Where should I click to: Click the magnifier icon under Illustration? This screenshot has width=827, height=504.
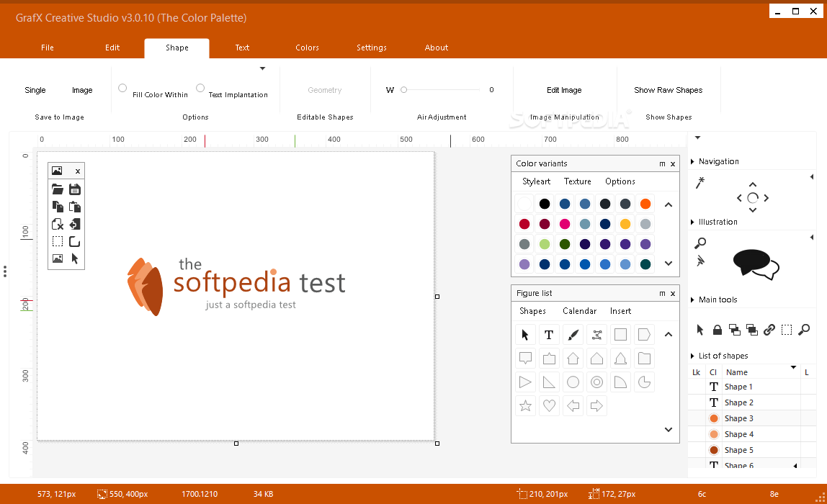(700, 243)
